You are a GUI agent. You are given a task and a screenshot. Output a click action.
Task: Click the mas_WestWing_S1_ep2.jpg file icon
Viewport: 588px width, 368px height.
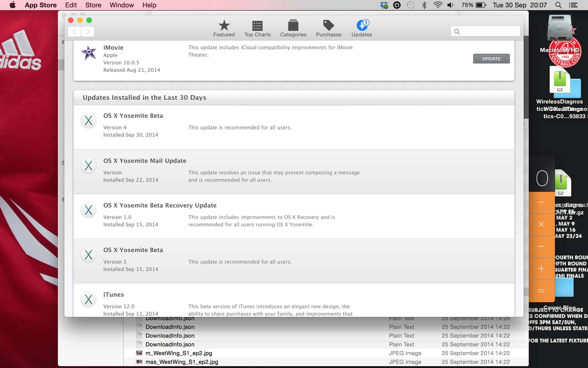point(139,362)
